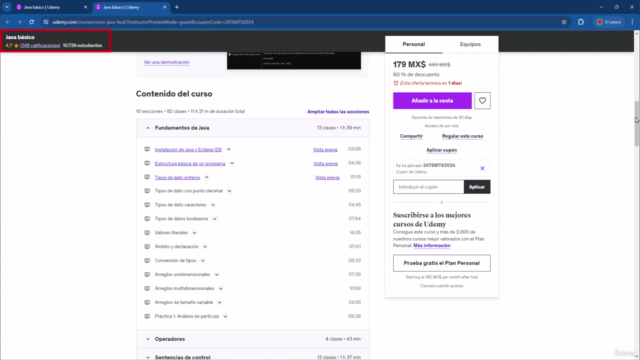
Task: Expand Práctica 1 Análisis de partícula chevron
Action: (225, 316)
